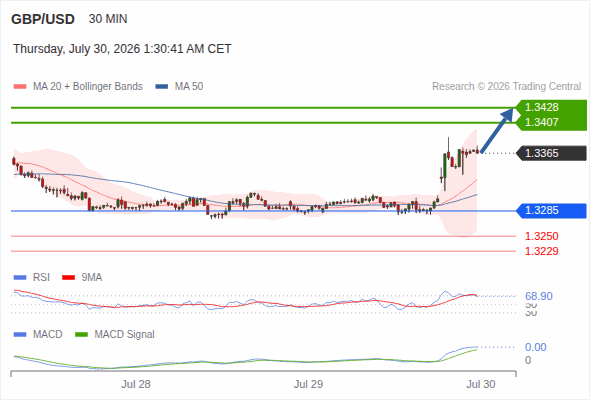Click the RSI legend label
The image size is (590, 400).
(x=41, y=278)
